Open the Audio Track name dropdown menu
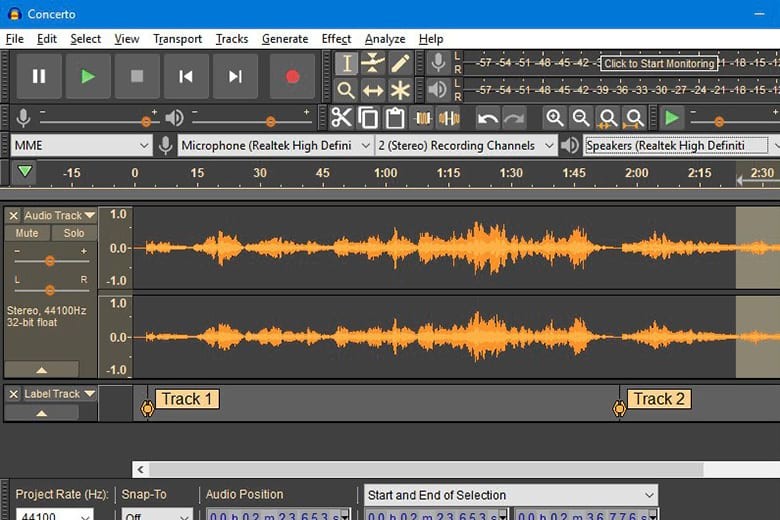This screenshot has width=780, height=520. click(60, 215)
